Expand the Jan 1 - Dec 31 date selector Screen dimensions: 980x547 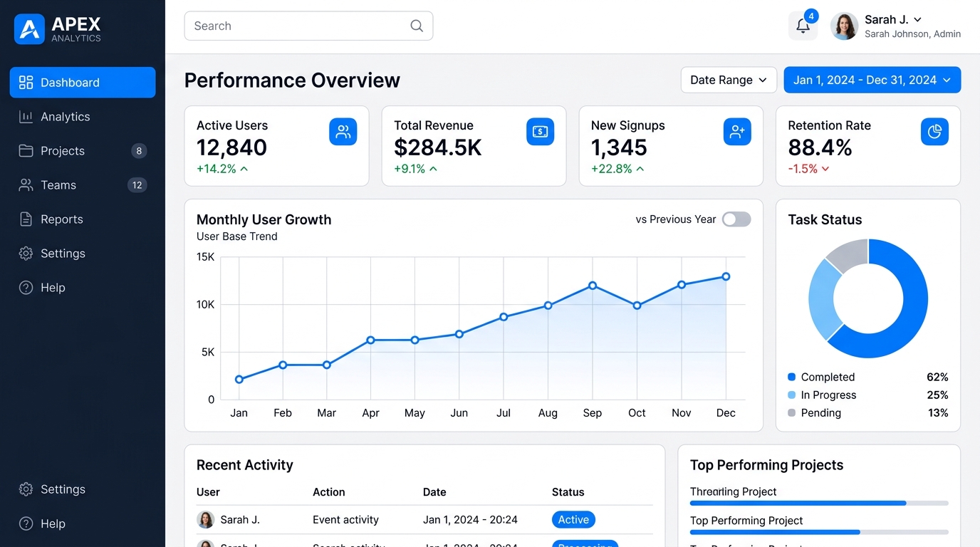click(x=872, y=79)
